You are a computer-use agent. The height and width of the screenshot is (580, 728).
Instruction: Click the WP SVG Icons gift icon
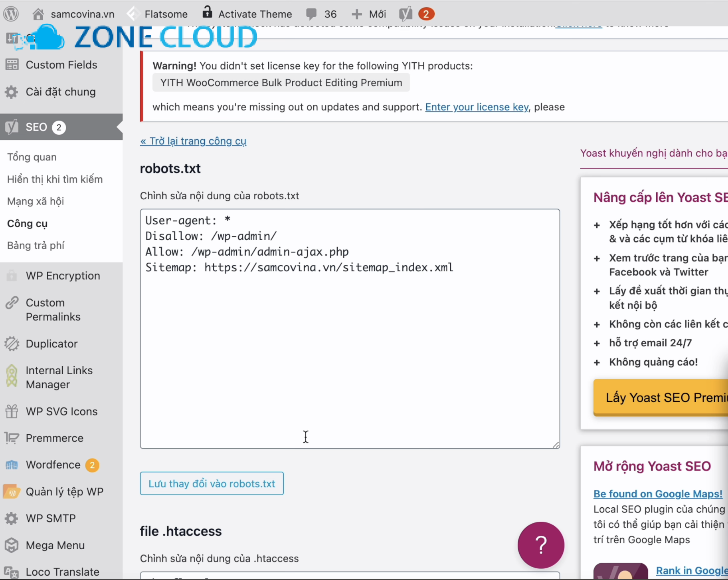[12, 411]
